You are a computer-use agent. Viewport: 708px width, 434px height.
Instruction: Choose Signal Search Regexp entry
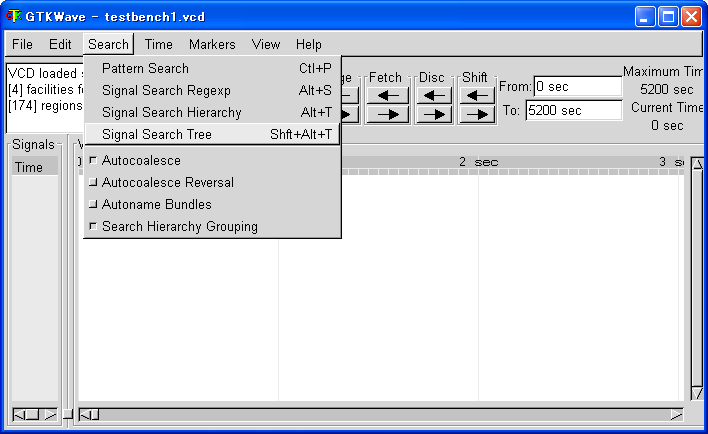[x=212, y=90]
